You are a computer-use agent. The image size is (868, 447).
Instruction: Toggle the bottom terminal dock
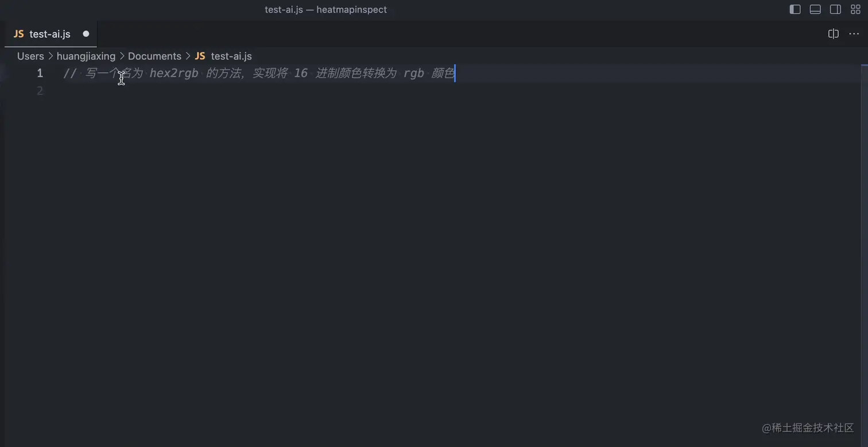(815, 9)
